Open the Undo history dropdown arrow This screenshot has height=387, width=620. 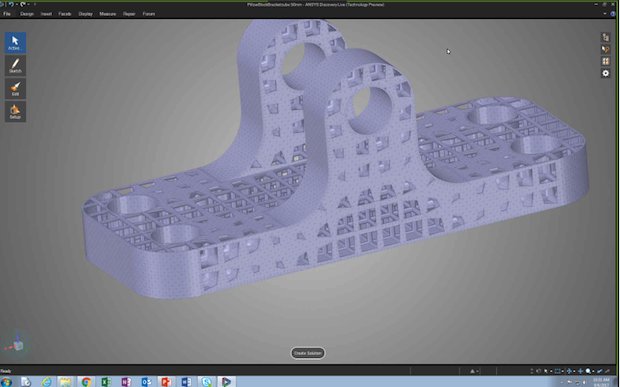point(17,4)
